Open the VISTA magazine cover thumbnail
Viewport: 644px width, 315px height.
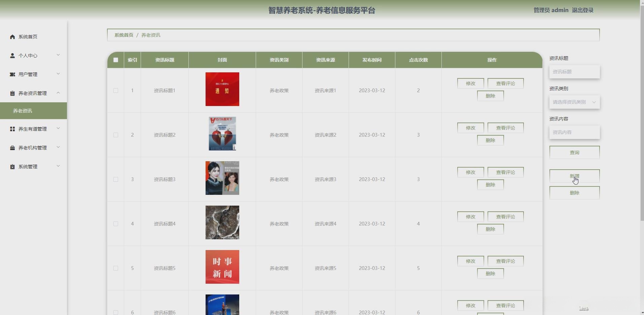click(x=222, y=134)
